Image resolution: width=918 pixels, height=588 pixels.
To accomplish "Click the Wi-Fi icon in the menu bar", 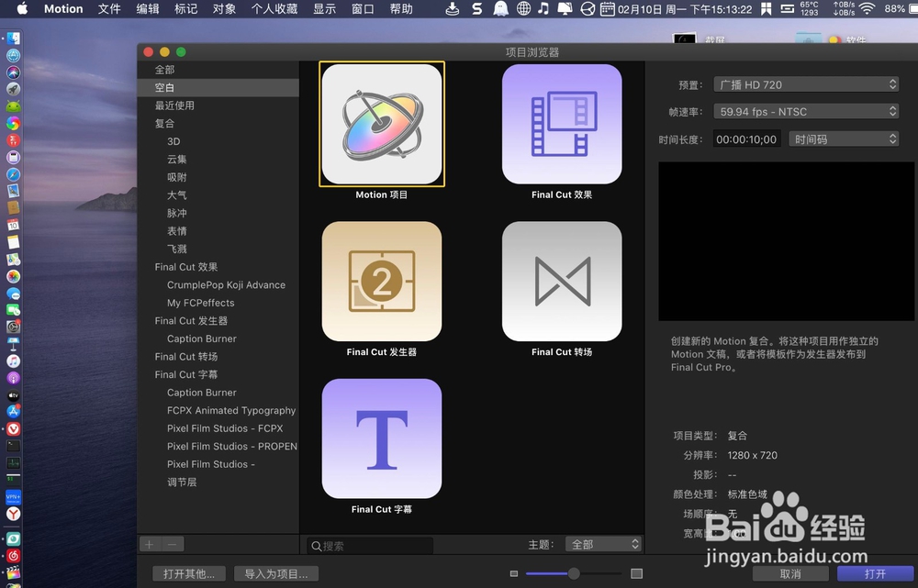I will (868, 8).
